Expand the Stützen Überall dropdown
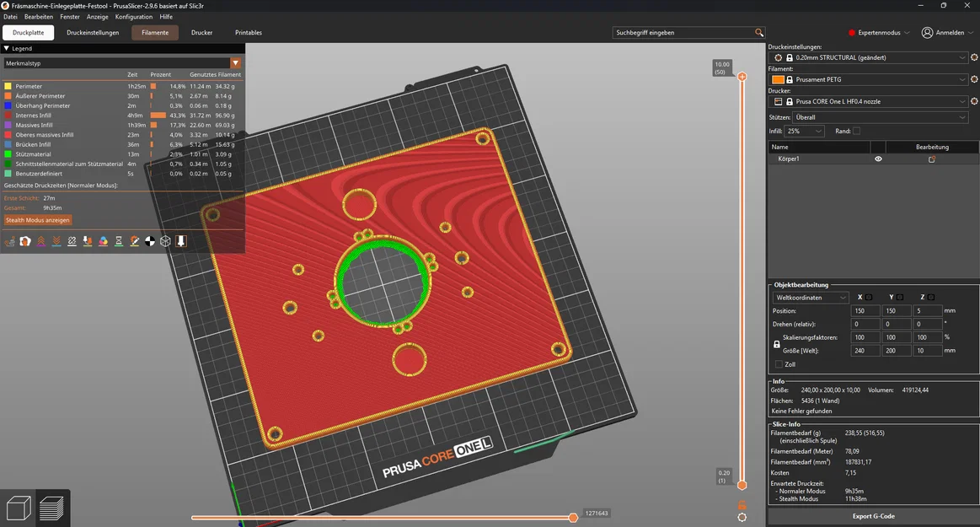Screen dimensions: 980x527 [880, 117]
